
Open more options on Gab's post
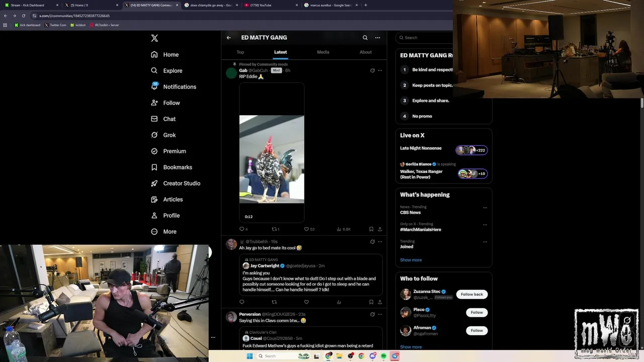click(380, 70)
